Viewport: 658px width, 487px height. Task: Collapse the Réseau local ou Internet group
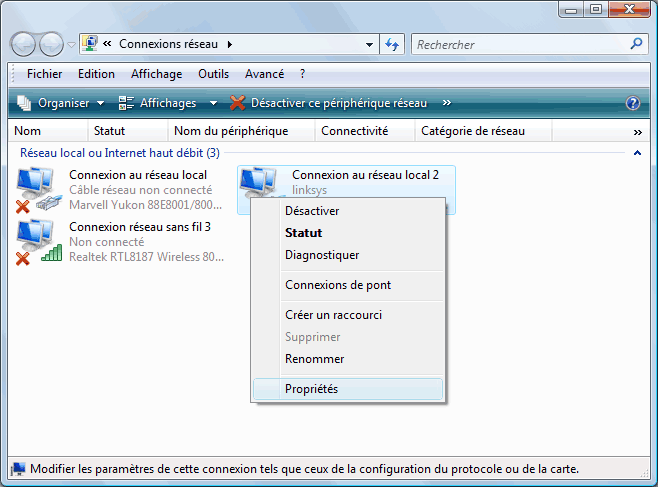[637, 153]
